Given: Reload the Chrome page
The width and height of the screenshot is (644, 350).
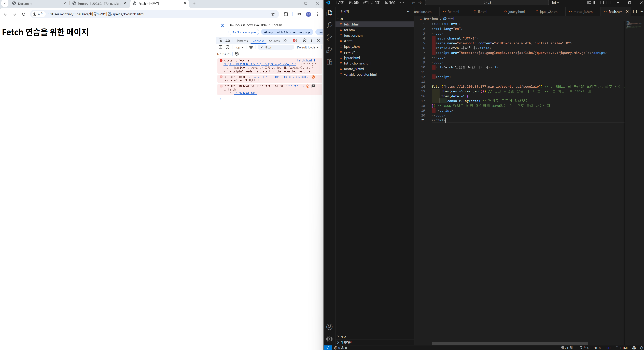Looking at the screenshot, I should [x=23, y=14].
